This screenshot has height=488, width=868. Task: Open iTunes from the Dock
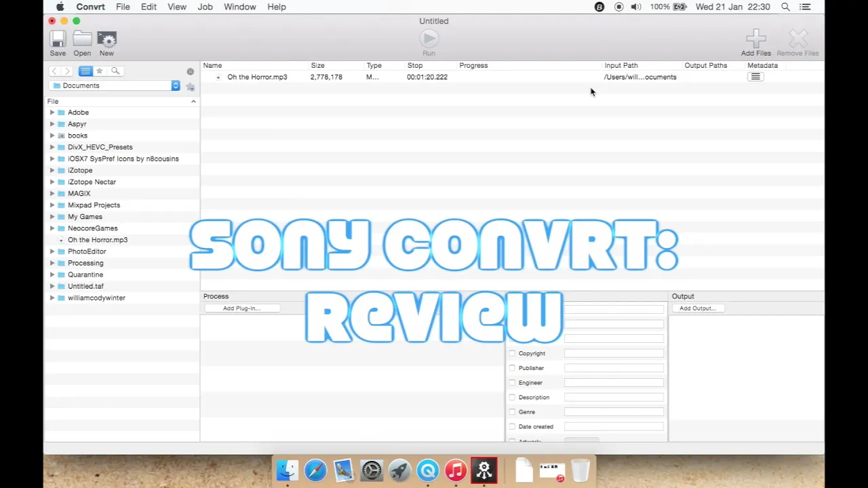(x=456, y=470)
